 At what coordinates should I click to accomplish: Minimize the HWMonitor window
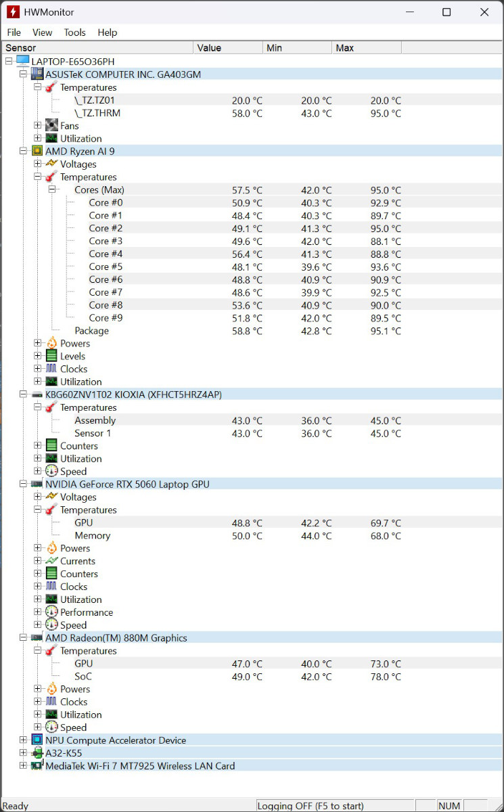click(x=409, y=12)
